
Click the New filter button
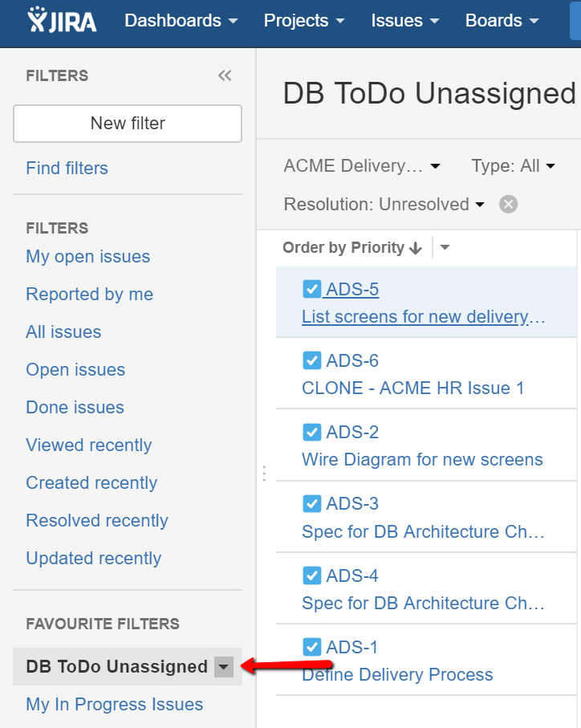pos(128,124)
